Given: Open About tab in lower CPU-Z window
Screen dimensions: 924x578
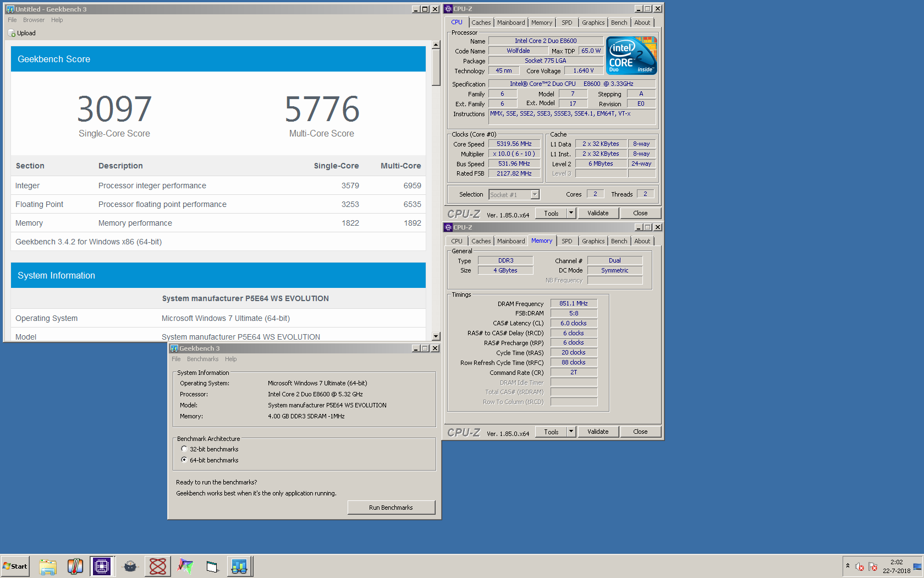Looking at the screenshot, I should 642,241.
